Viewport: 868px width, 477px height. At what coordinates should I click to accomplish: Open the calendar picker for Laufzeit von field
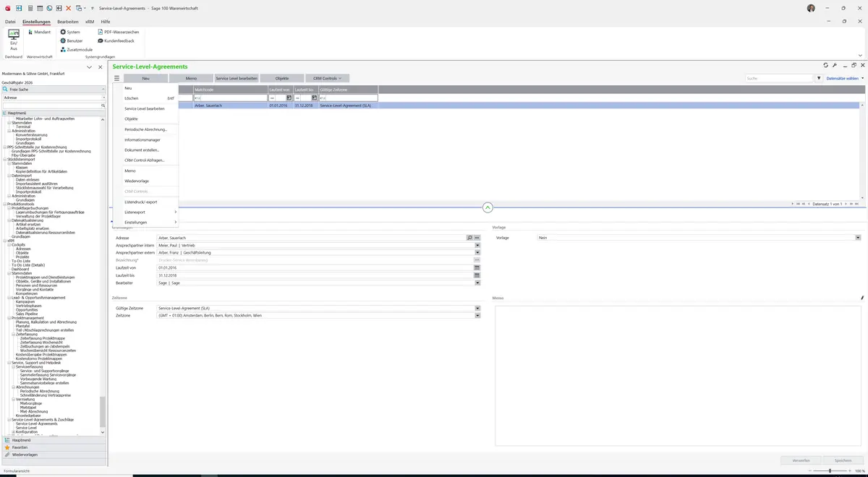pos(477,268)
